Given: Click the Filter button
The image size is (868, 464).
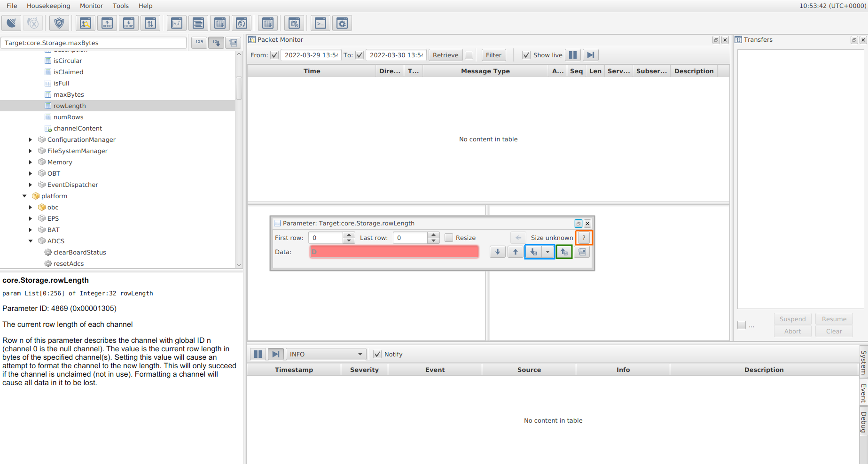Looking at the screenshot, I should 493,55.
